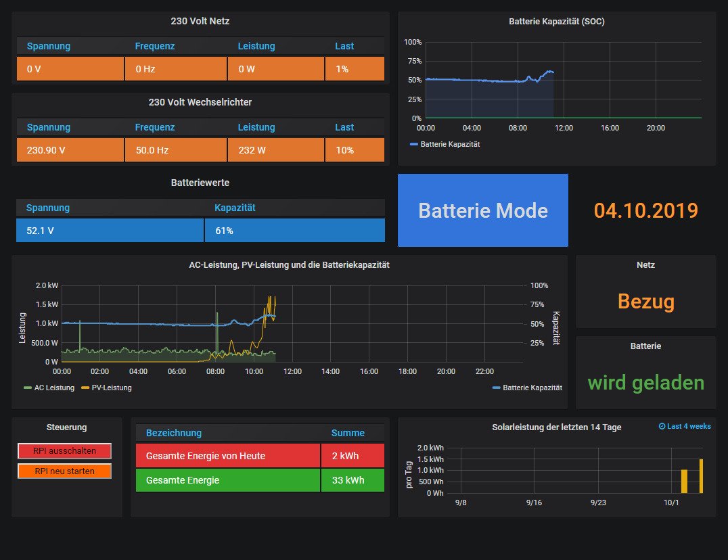Sort the table by the Summe column header
728x560 pixels.
click(x=348, y=433)
